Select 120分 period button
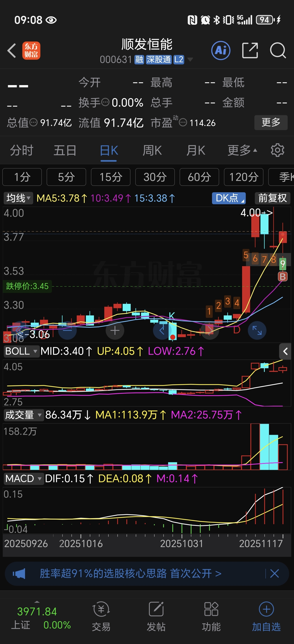Viewport: 294px width, 644px height. tap(244, 177)
